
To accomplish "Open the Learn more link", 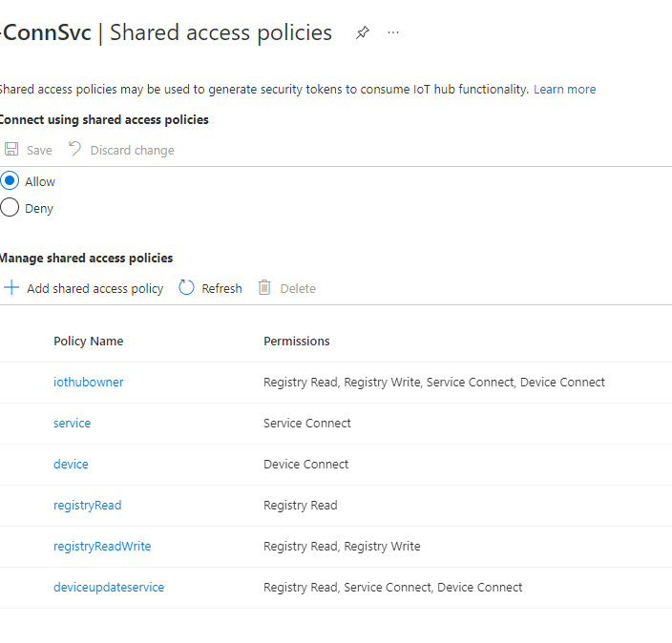I will coord(564,90).
